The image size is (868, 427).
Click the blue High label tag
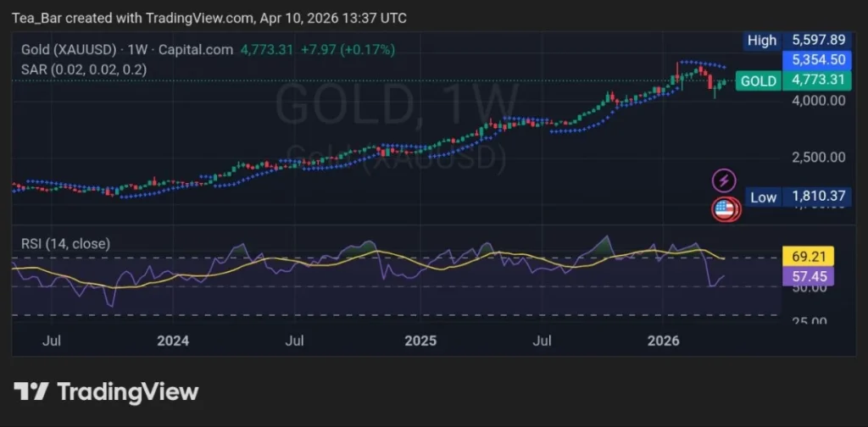click(x=762, y=40)
